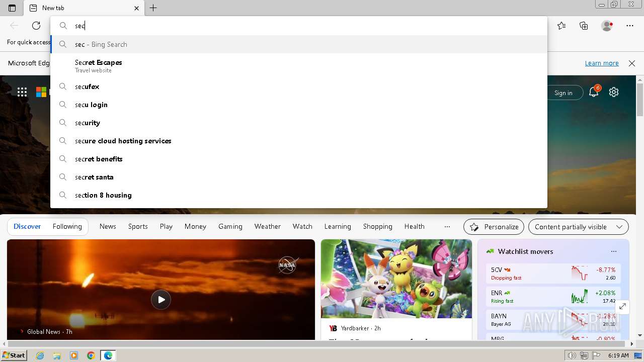This screenshot has width=644, height=362.
Task: Open the Yardbarker Pokemon article thumbnail
Action: coord(396,279)
